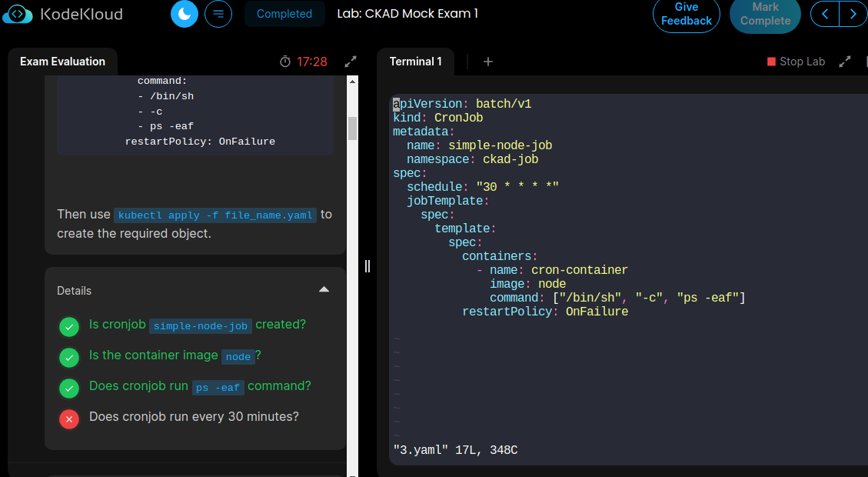Go to next lab with right arrow
The height and width of the screenshot is (477, 868).
[853, 14]
